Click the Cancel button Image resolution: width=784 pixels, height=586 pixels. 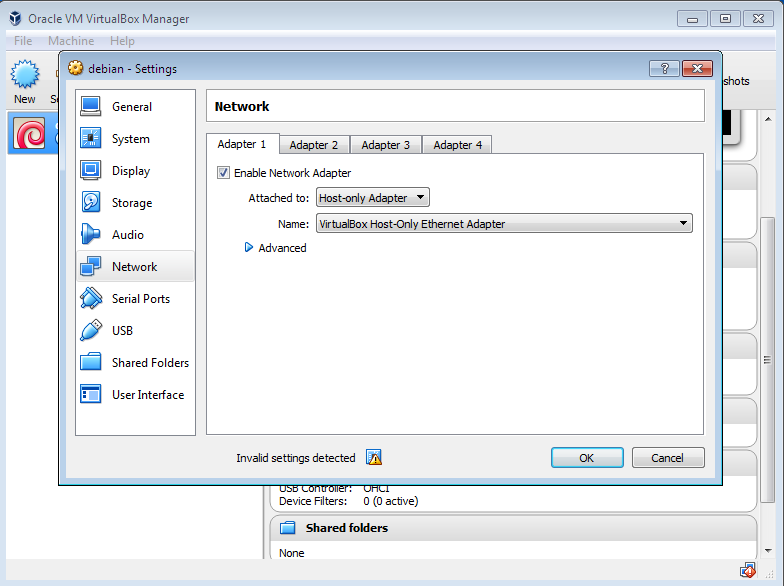[x=668, y=458]
